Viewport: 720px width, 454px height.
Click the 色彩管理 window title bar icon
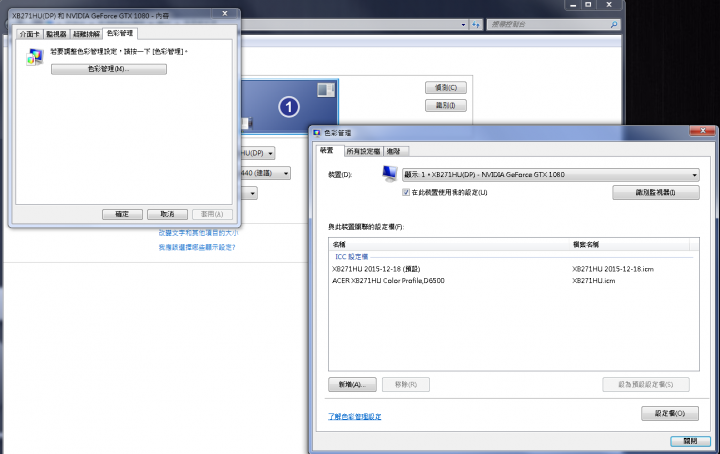317,133
